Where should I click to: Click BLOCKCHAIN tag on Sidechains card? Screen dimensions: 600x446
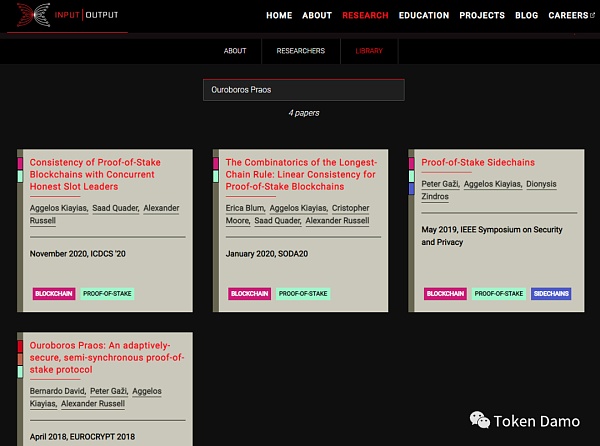pos(445,294)
